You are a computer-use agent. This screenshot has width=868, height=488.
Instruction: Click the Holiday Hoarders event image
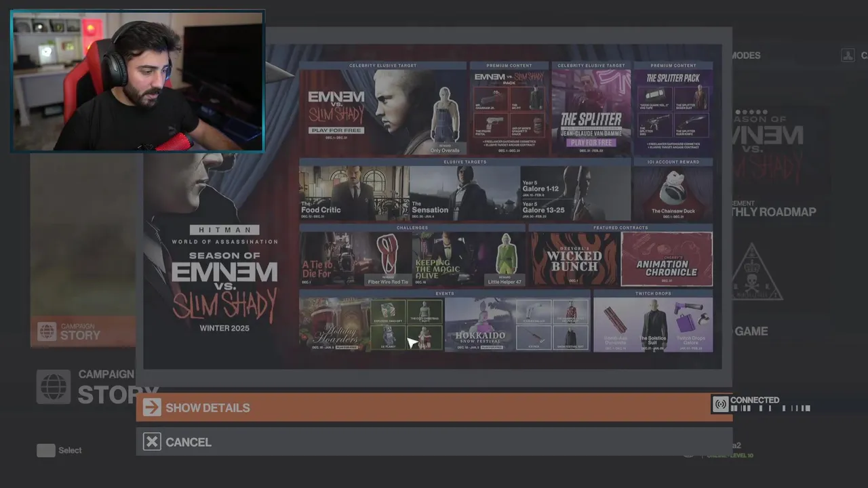[x=335, y=325]
